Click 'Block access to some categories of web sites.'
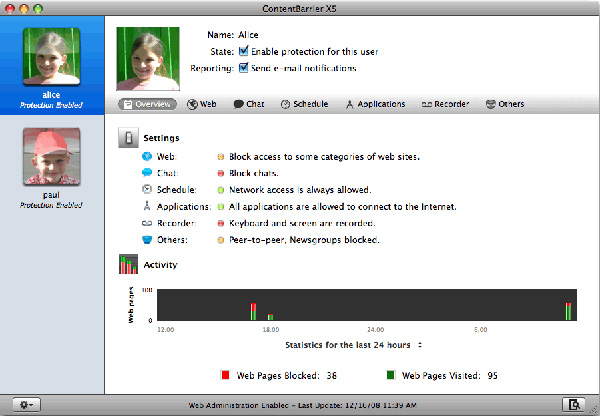The image size is (600, 416). pos(324,157)
